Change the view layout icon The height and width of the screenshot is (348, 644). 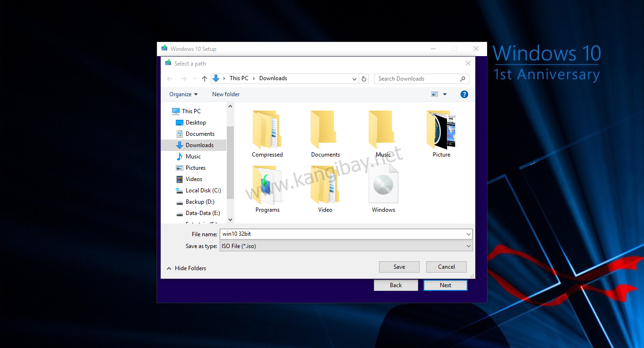tap(435, 94)
